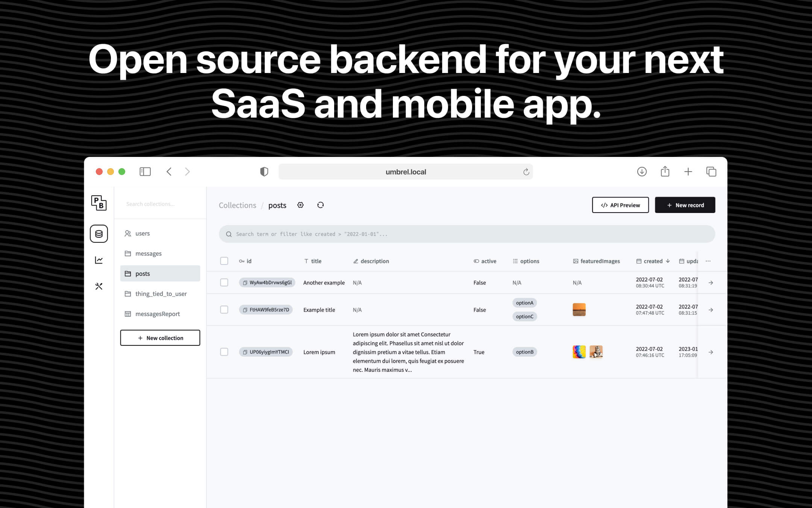
Task: Toggle the select-all records checkbox
Action: pyautogui.click(x=224, y=261)
